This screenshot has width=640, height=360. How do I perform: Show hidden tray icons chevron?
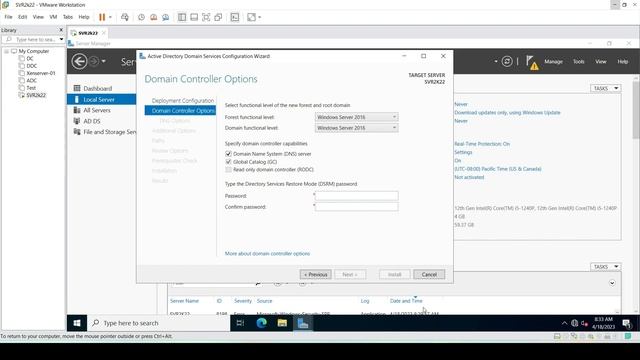click(x=564, y=323)
